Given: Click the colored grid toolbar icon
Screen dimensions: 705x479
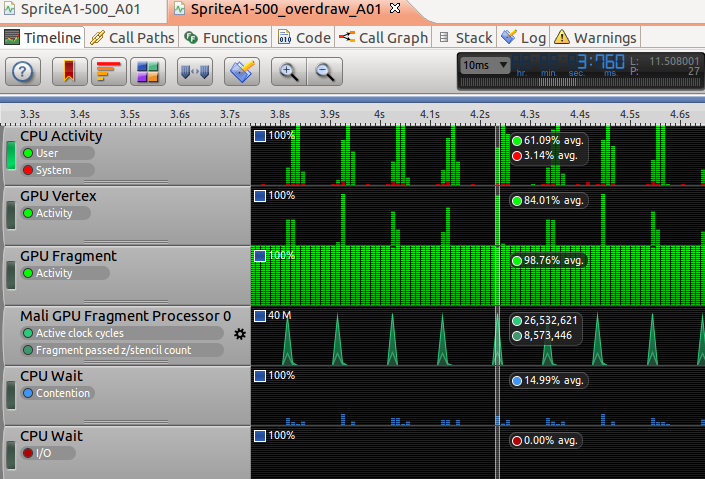Looking at the screenshot, I should click(148, 72).
